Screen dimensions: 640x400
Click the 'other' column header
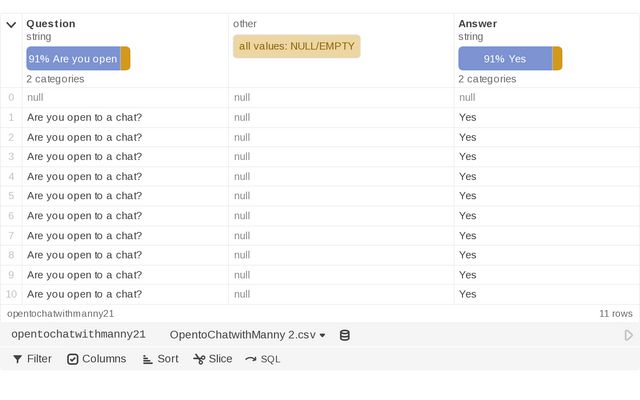244,23
